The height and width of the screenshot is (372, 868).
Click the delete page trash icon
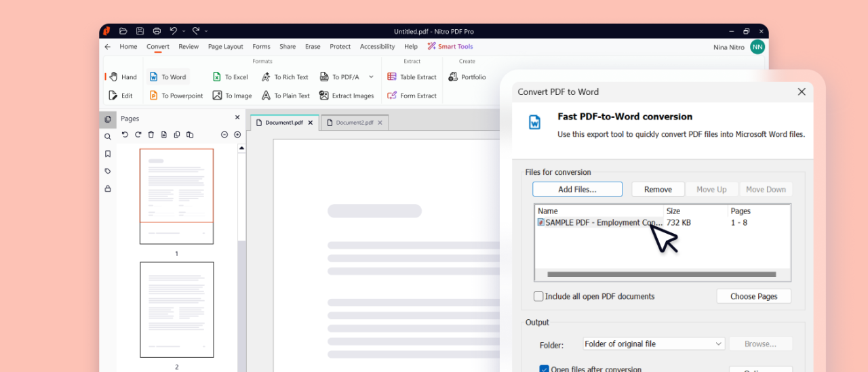(x=151, y=135)
